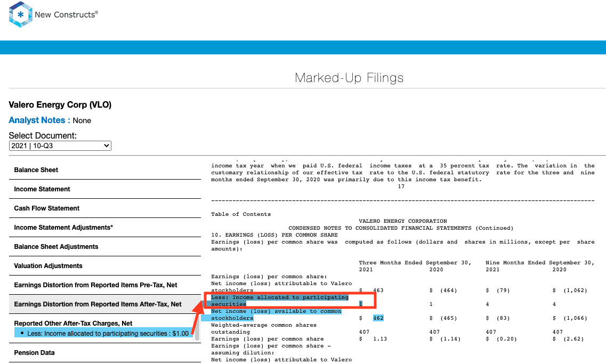Select Less: Income allocated to participating securities : $1.00

click(108, 333)
